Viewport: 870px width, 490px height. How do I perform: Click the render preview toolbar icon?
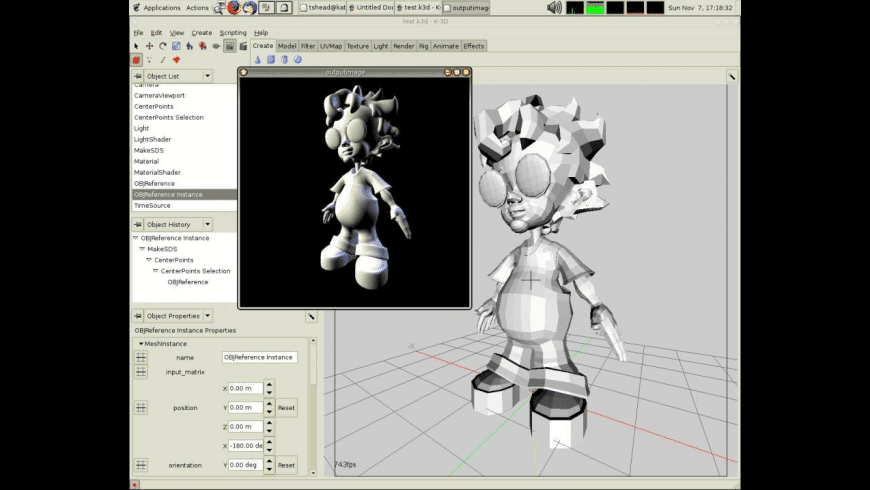229,46
